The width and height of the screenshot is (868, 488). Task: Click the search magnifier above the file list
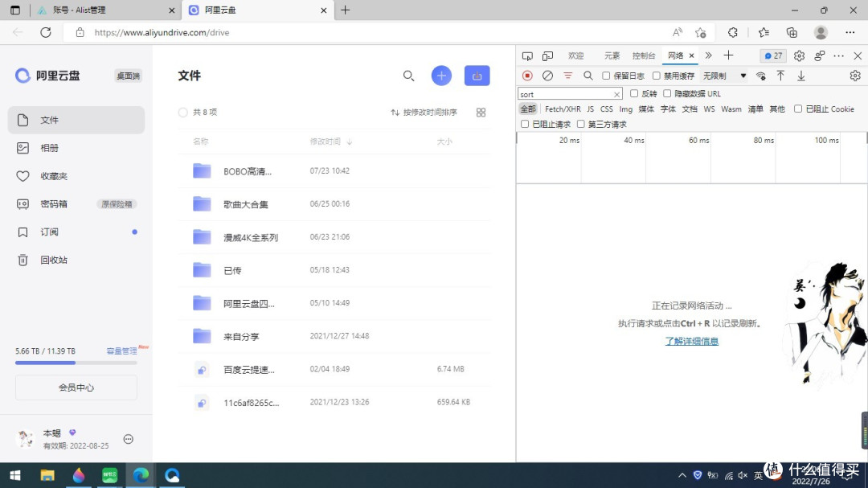coord(409,75)
